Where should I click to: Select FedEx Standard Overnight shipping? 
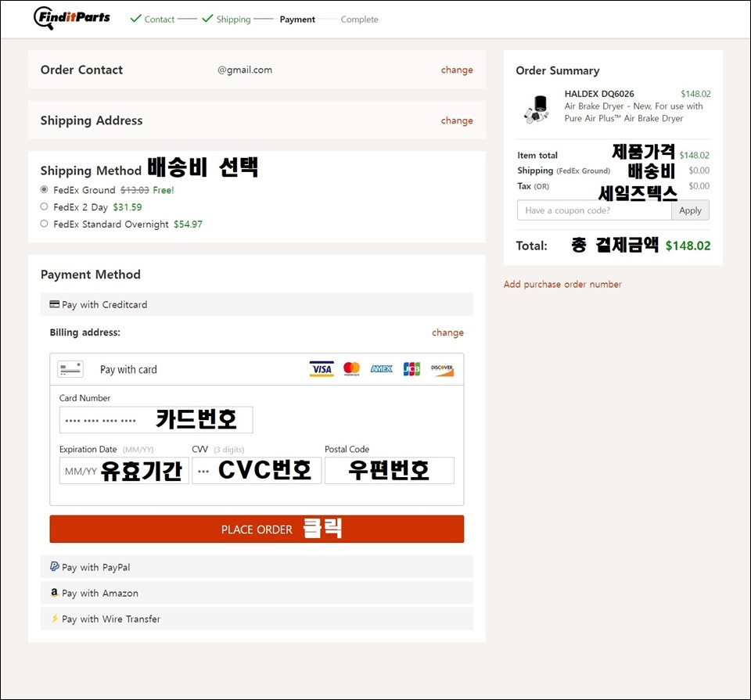click(x=44, y=224)
